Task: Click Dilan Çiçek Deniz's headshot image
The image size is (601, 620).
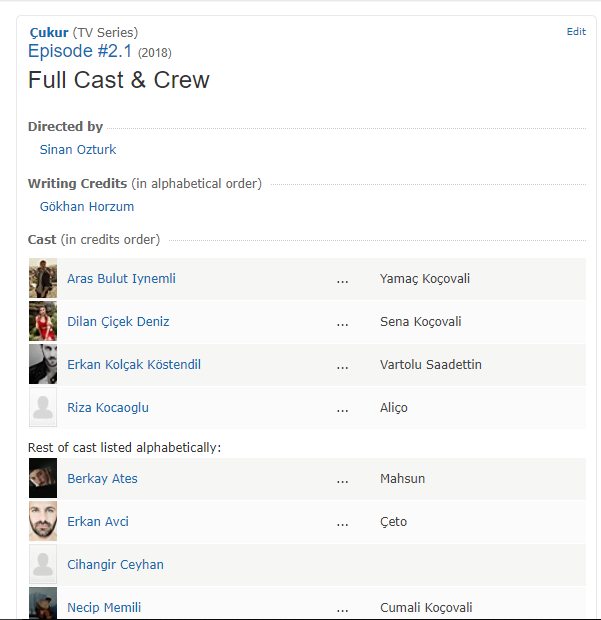Action: (x=43, y=321)
